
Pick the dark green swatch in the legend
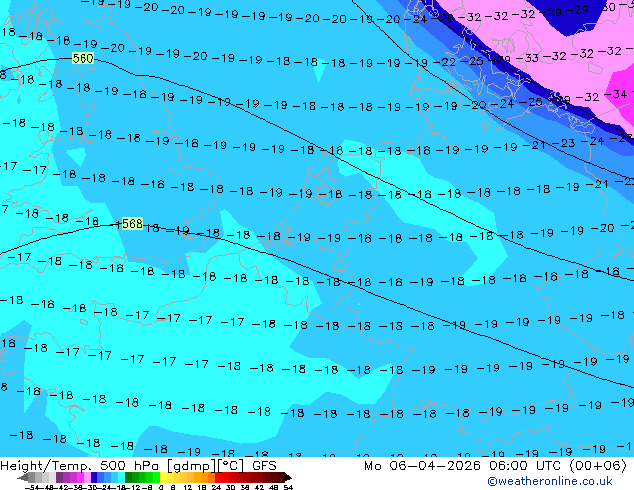pos(129,478)
